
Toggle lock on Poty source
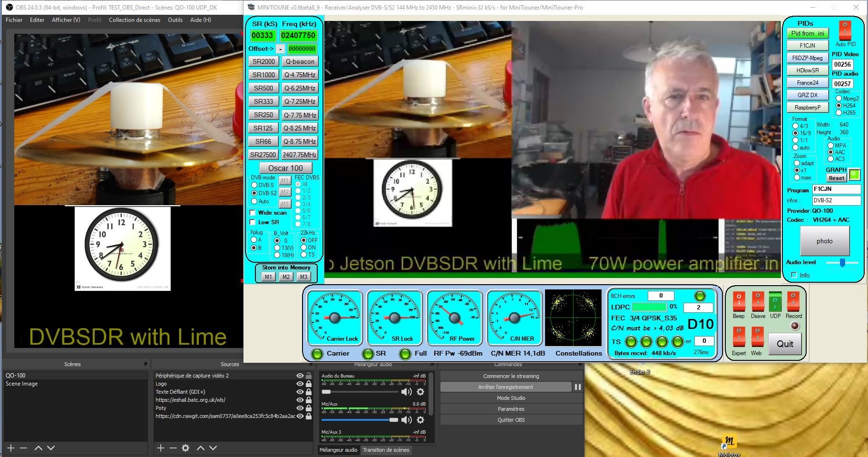(x=309, y=408)
